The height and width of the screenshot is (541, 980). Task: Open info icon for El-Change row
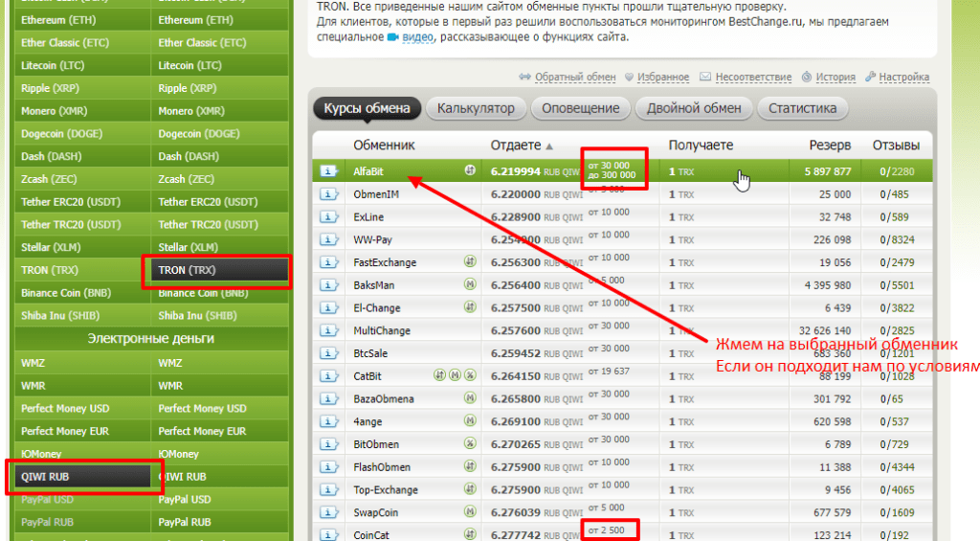[x=329, y=307]
